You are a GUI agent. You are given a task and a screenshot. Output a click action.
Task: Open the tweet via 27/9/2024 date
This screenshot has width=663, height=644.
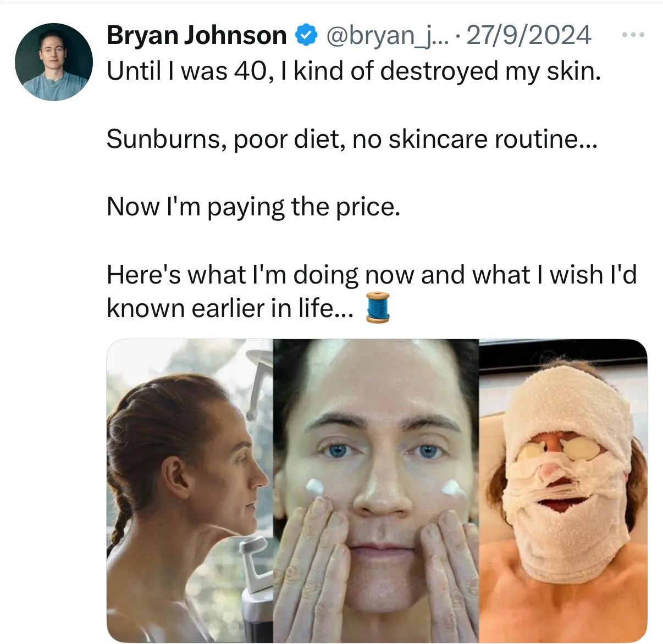[x=529, y=35]
